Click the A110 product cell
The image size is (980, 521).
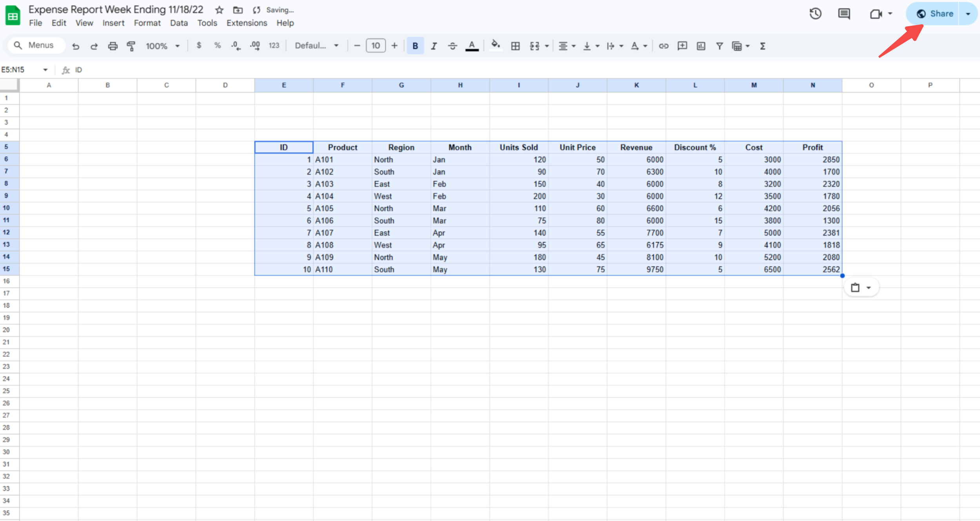pyautogui.click(x=342, y=270)
